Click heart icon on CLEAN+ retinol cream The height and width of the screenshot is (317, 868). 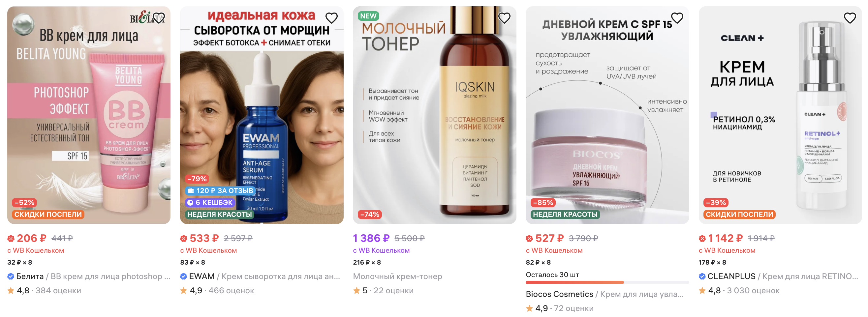coord(850,18)
